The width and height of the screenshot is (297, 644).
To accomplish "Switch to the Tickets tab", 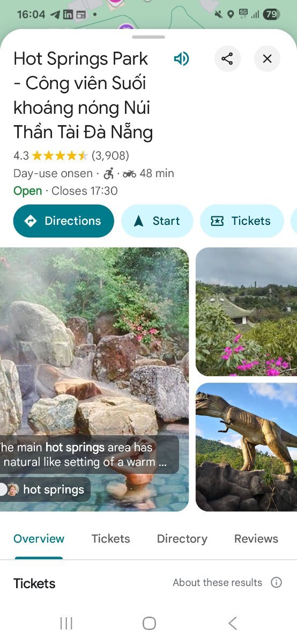I will tap(110, 539).
